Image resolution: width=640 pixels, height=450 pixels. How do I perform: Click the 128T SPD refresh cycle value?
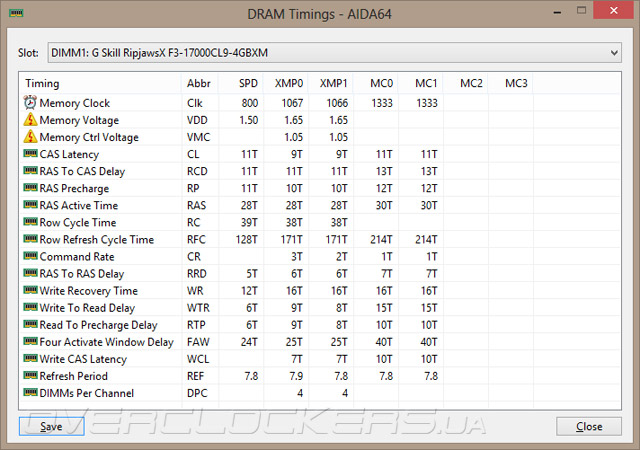click(247, 239)
